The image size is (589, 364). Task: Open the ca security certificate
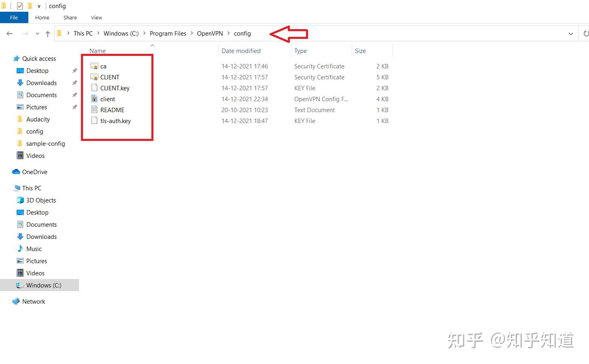pos(104,66)
